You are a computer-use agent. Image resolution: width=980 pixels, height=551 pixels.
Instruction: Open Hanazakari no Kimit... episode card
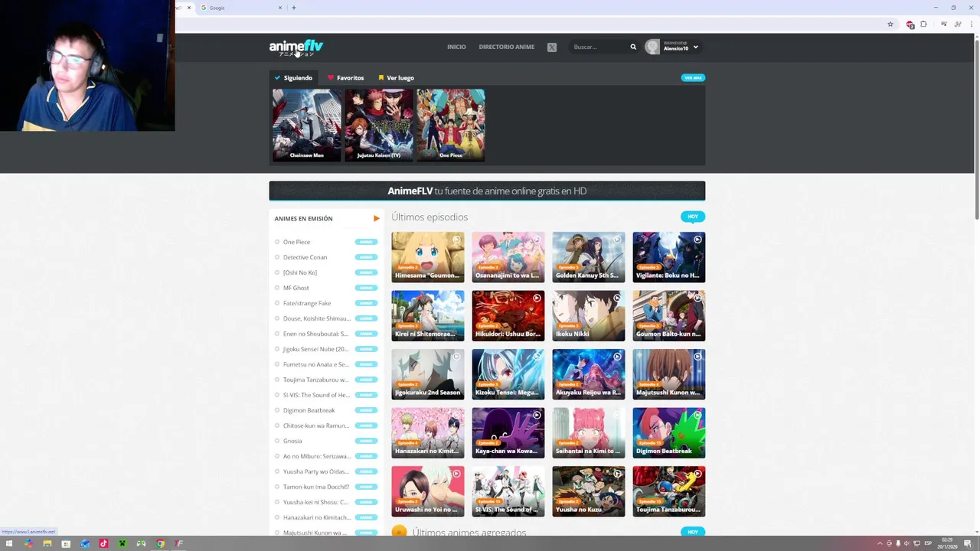pyautogui.click(x=428, y=432)
